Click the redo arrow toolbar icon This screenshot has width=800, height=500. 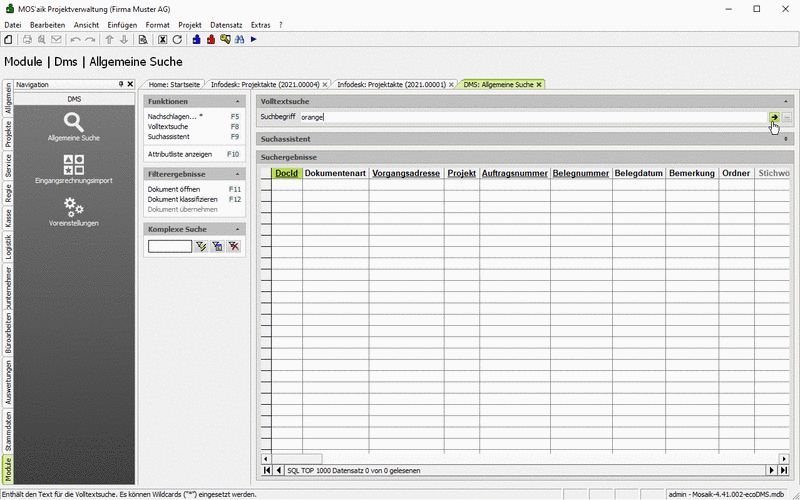tap(90, 39)
